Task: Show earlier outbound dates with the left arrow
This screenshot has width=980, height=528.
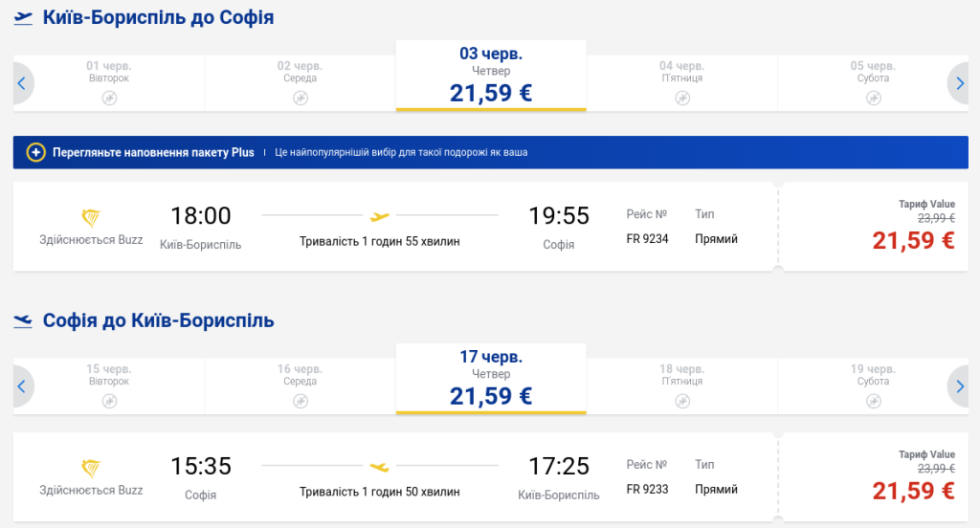Action: click(x=21, y=83)
